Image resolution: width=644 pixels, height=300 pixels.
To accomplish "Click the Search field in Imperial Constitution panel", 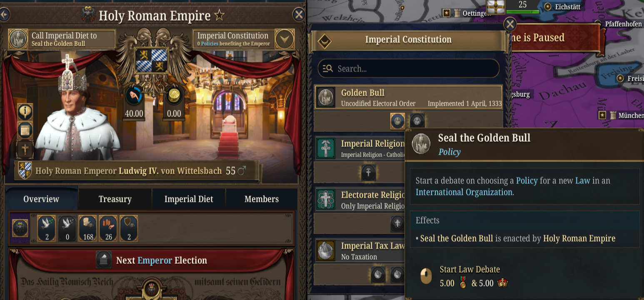I will tap(408, 69).
